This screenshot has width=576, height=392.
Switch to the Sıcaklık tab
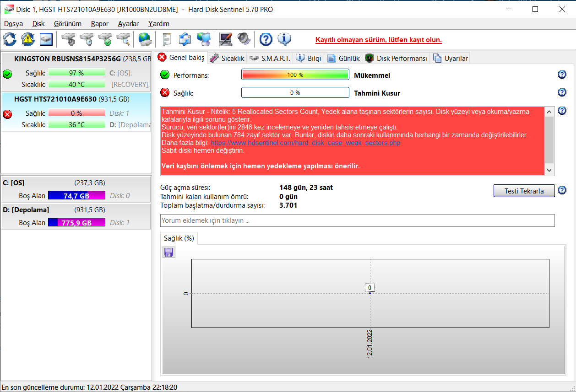tap(227, 59)
